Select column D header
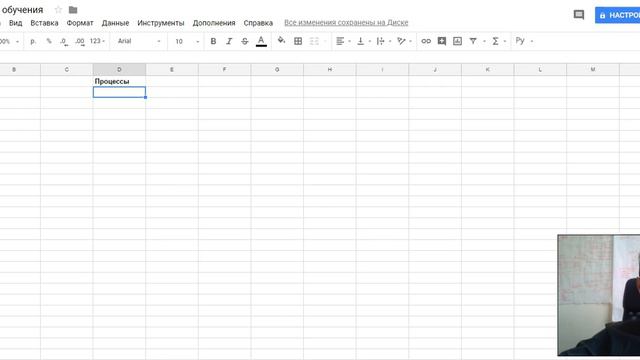 point(119,69)
